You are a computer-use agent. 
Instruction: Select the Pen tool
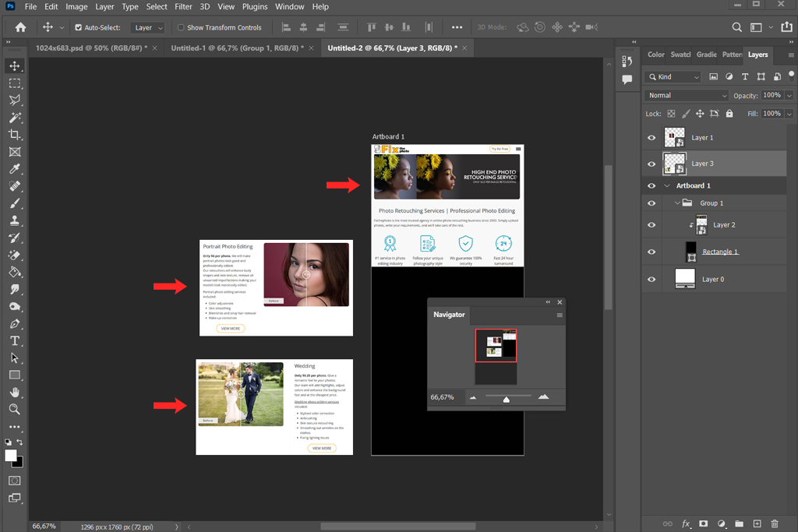(15, 323)
